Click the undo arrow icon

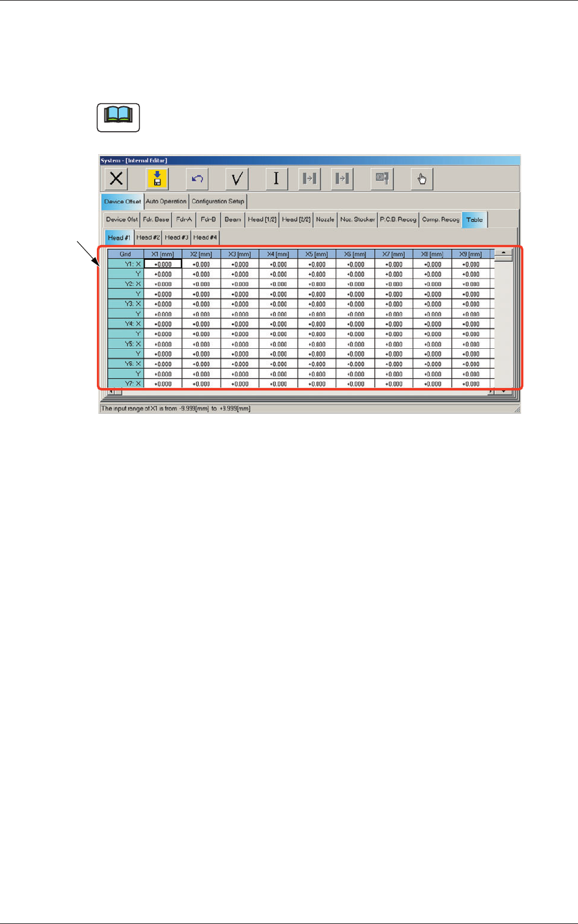click(197, 179)
